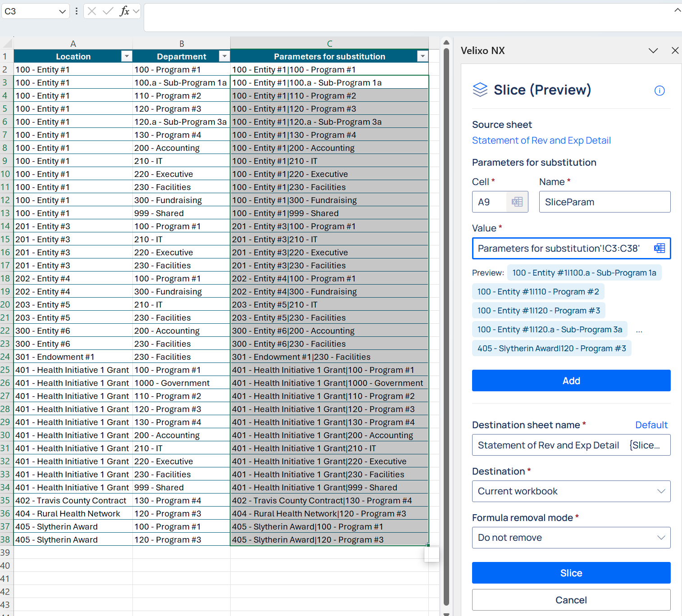Open Parameters for substitution column filter

pyautogui.click(x=422, y=56)
